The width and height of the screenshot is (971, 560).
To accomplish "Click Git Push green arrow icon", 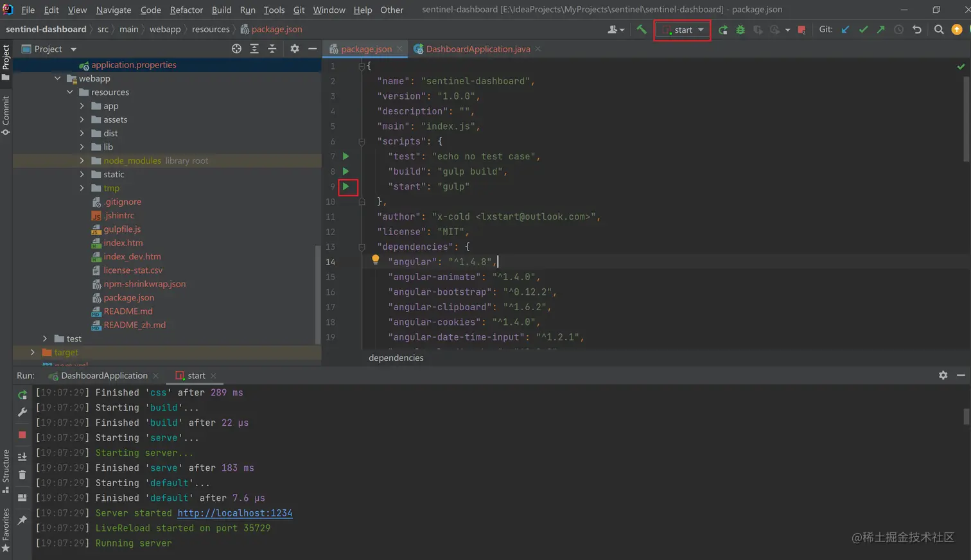I will click(x=880, y=30).
